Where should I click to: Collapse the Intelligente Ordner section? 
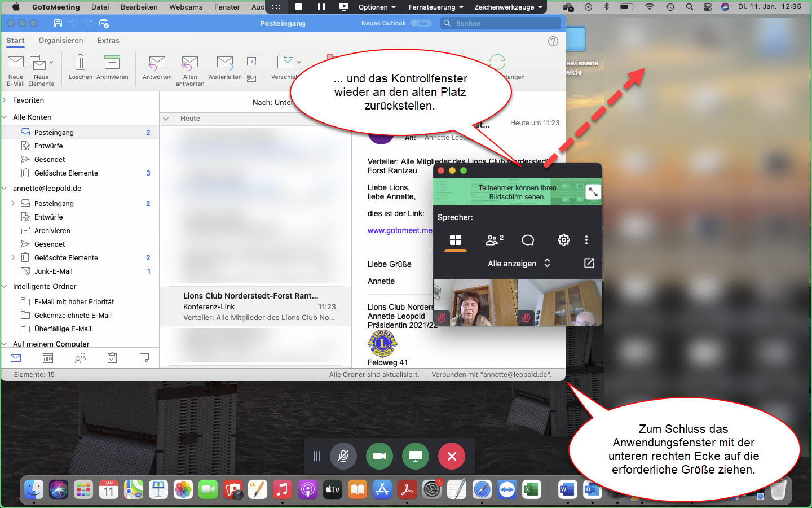pos(5,286)
